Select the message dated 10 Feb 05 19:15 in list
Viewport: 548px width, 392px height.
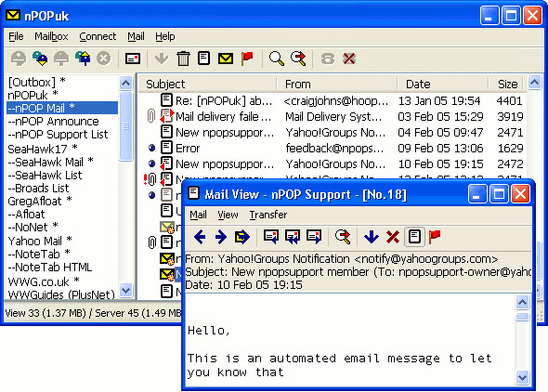[x=332, y=163]
